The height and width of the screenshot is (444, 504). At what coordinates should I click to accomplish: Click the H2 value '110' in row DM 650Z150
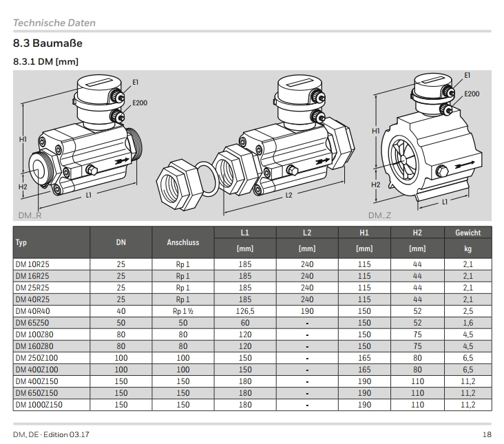click(x=417, y=393)
